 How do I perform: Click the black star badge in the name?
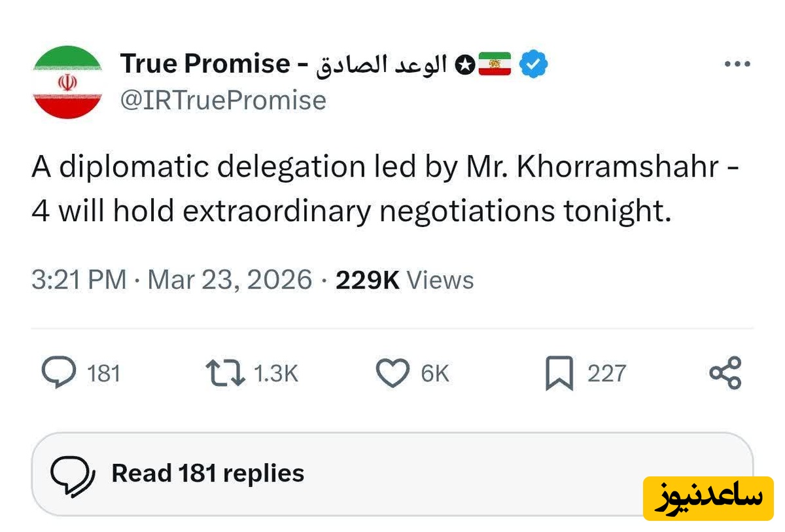click(464, 64)
